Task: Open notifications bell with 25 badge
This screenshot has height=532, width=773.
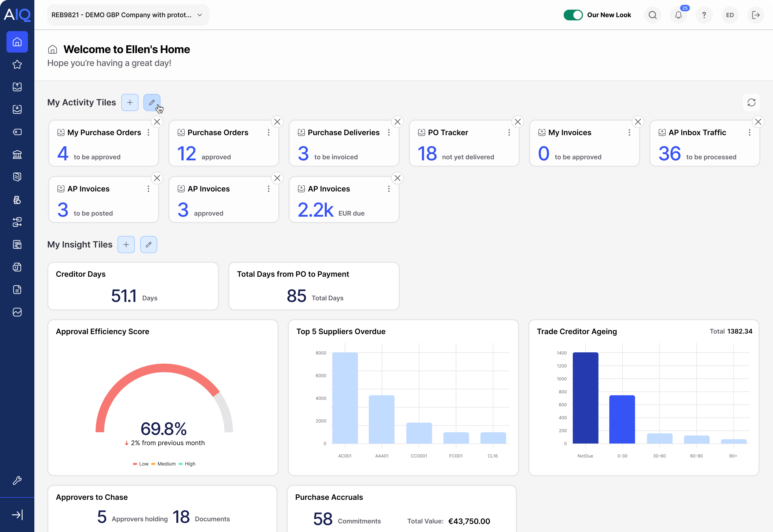Action: coord(678,15)
